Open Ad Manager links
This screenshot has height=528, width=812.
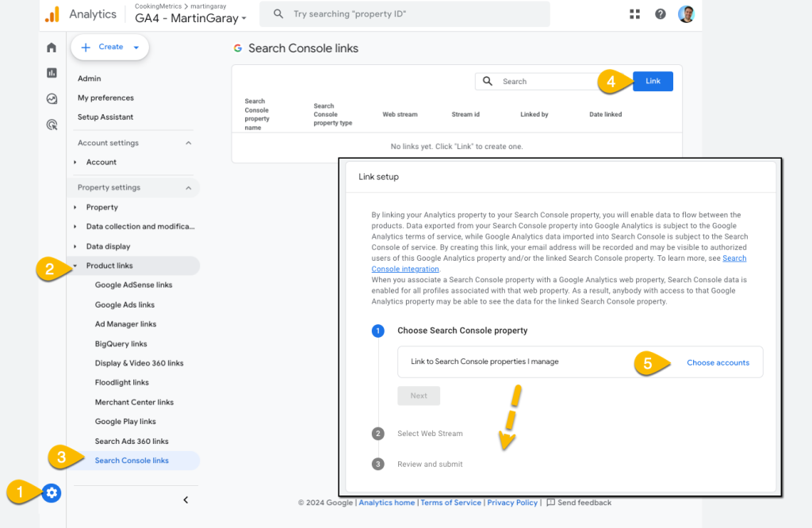(125, 324)
